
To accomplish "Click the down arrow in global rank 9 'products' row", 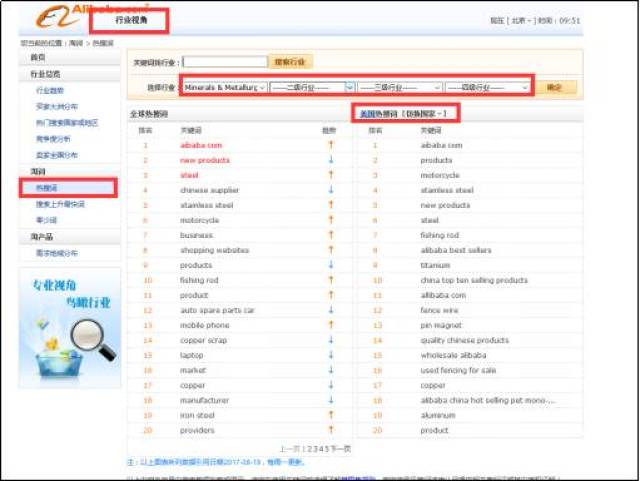I will 331,265.
